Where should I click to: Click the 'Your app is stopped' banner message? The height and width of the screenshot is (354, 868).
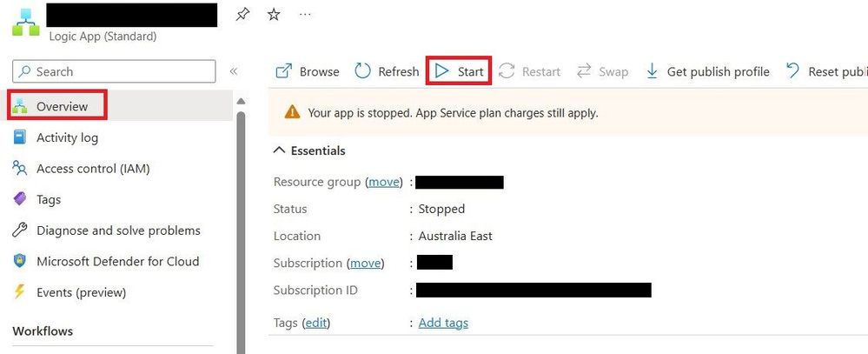click(453, 113)
